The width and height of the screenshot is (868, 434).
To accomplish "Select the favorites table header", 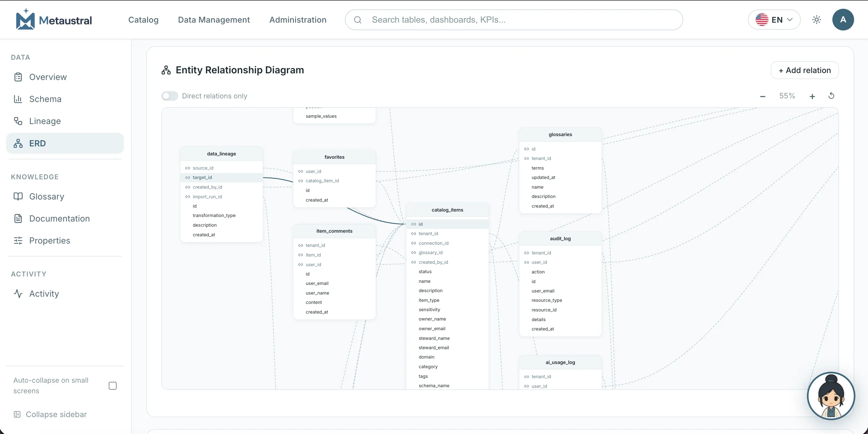I will (x=334, y=157).
